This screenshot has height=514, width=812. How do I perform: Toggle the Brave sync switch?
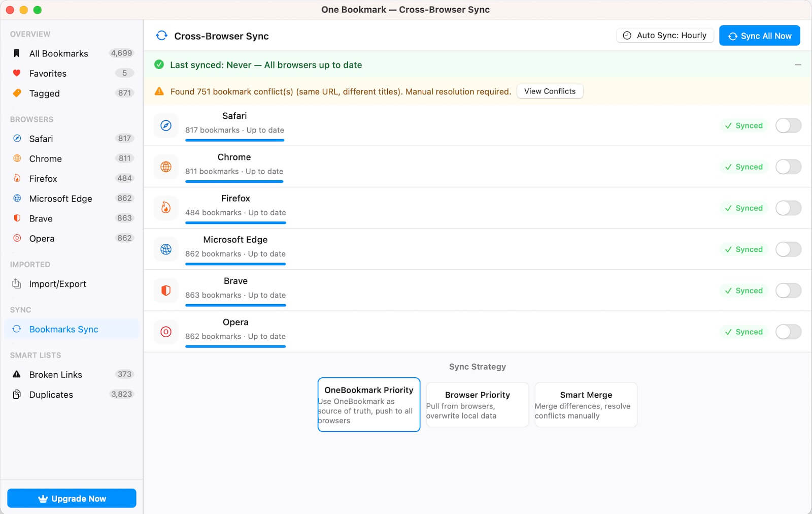click(x=788, y=291)
